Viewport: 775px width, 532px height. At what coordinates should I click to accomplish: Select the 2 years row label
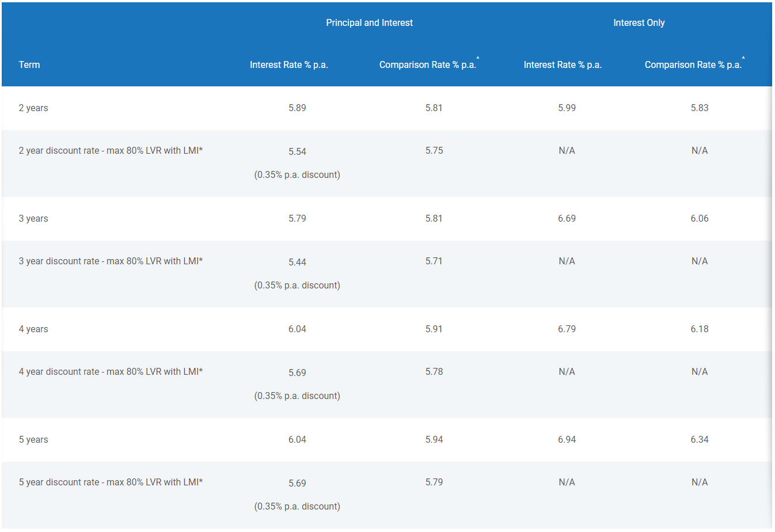click(33, 108)
